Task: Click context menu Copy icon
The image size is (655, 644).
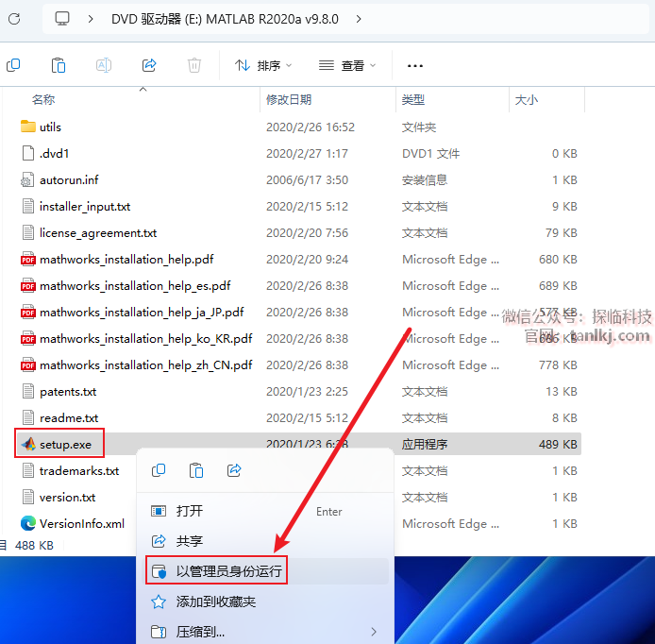Action: click(159, 470)
